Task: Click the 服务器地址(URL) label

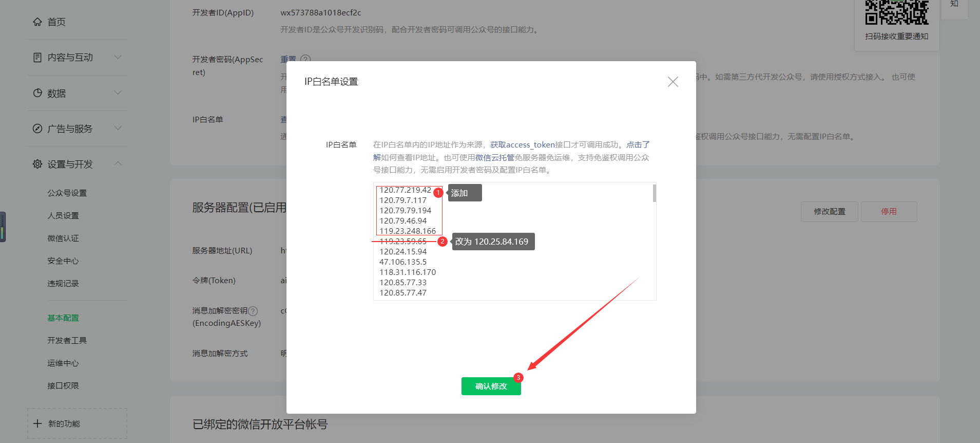Action: click(x=222, y=251)
